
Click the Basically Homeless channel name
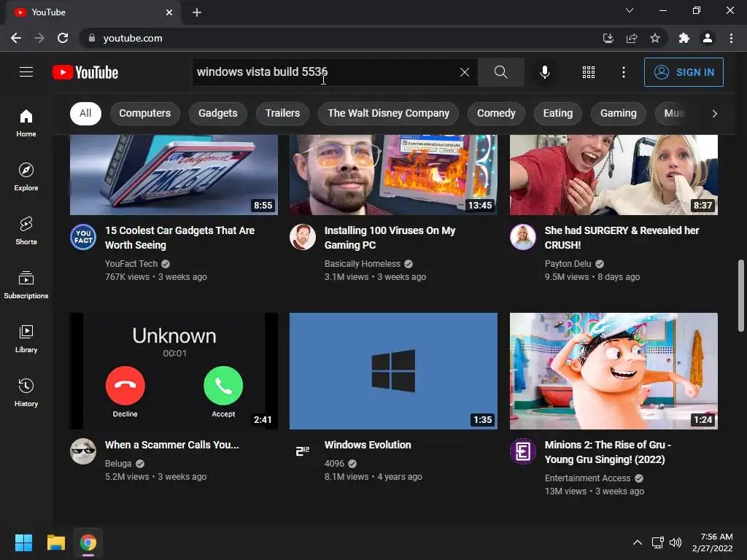coord(362,264)
